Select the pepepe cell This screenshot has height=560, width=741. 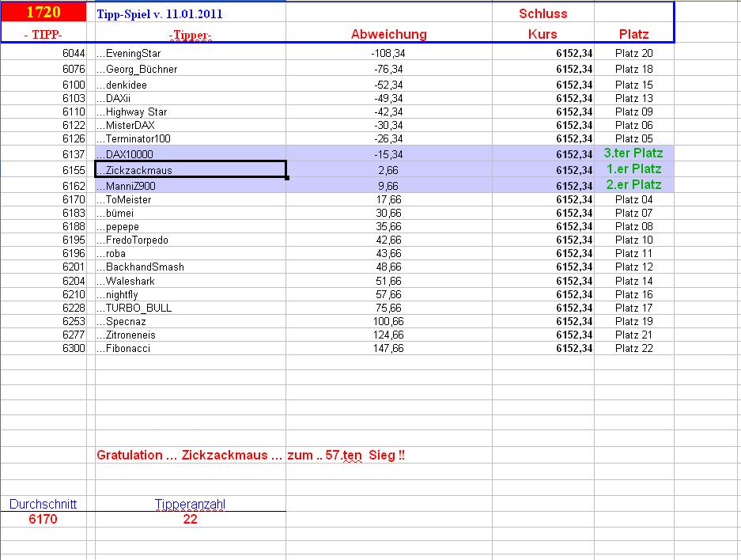pos(191,226)
